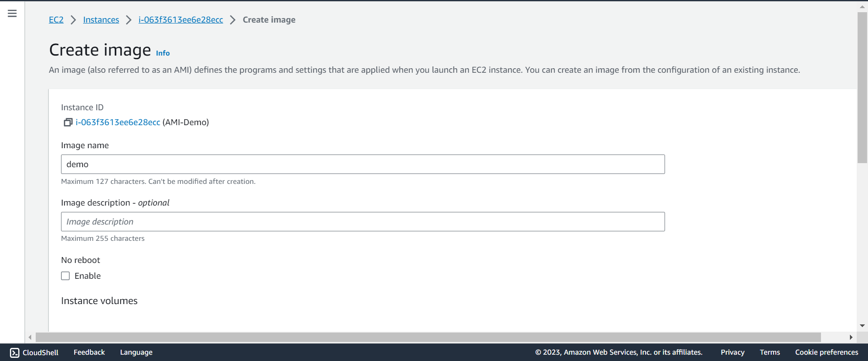868x361 pixels.
Task: Go to EC2 breadcrumb link
Action: click(56, 20)
